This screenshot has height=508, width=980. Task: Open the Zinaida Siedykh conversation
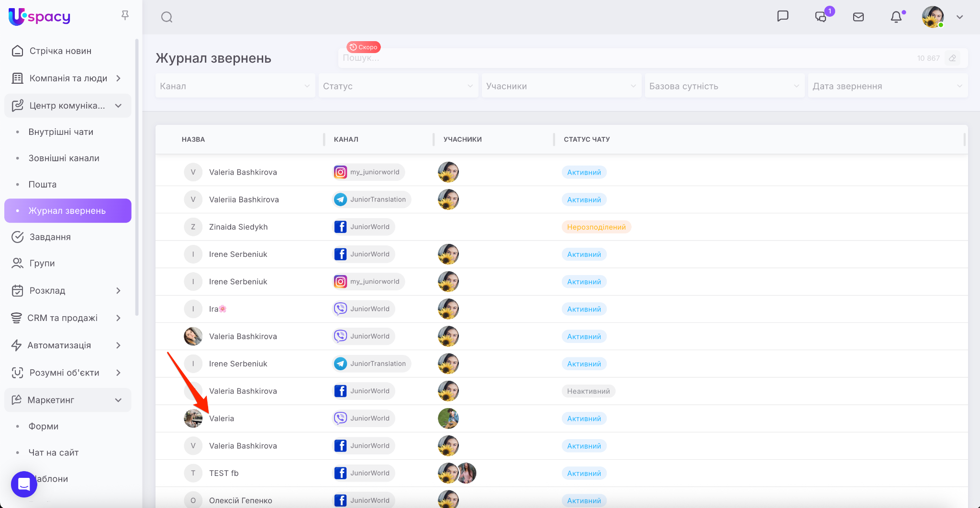pyautogui.click(x=238, y=227)
